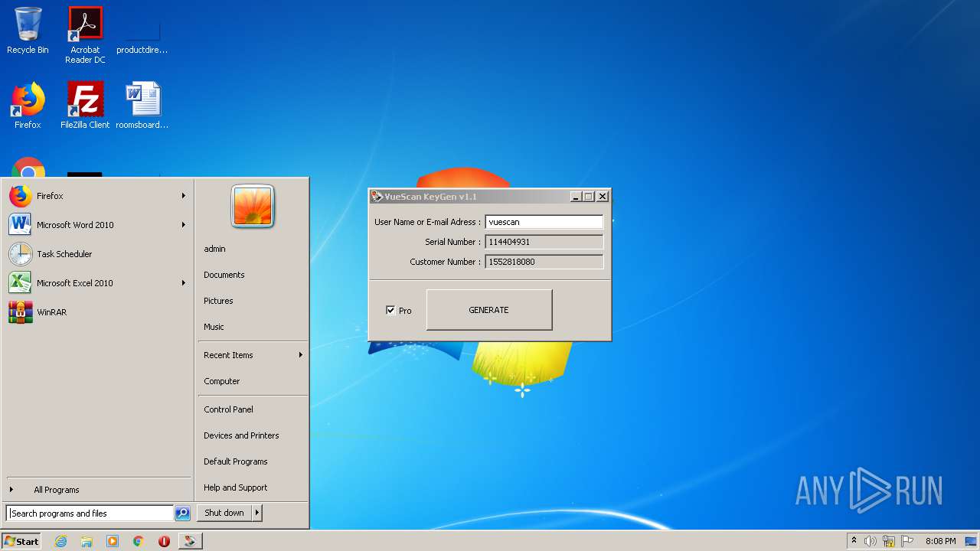Click the VueScan KeyGen taskbar button

190,541
